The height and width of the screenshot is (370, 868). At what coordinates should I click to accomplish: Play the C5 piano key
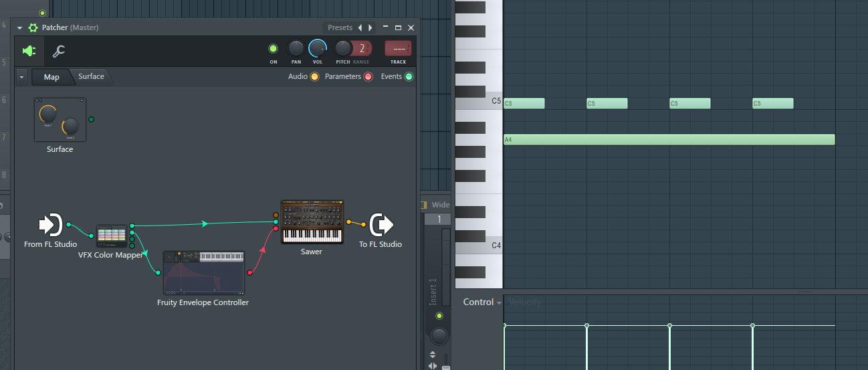479,101
